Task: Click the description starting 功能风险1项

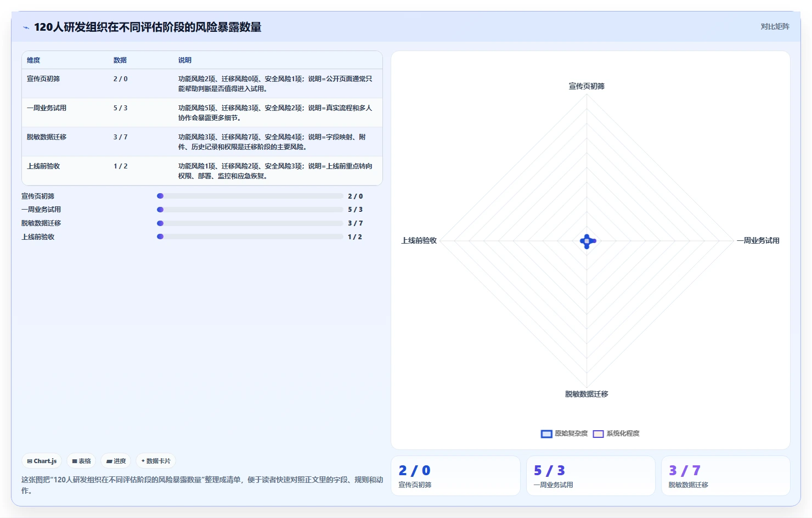Action: click(x=275, y=171)
